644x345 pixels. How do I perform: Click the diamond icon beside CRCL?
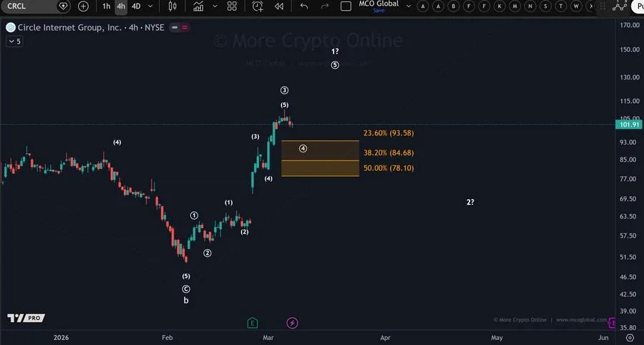pyautogui.click(x=63, y=6)
